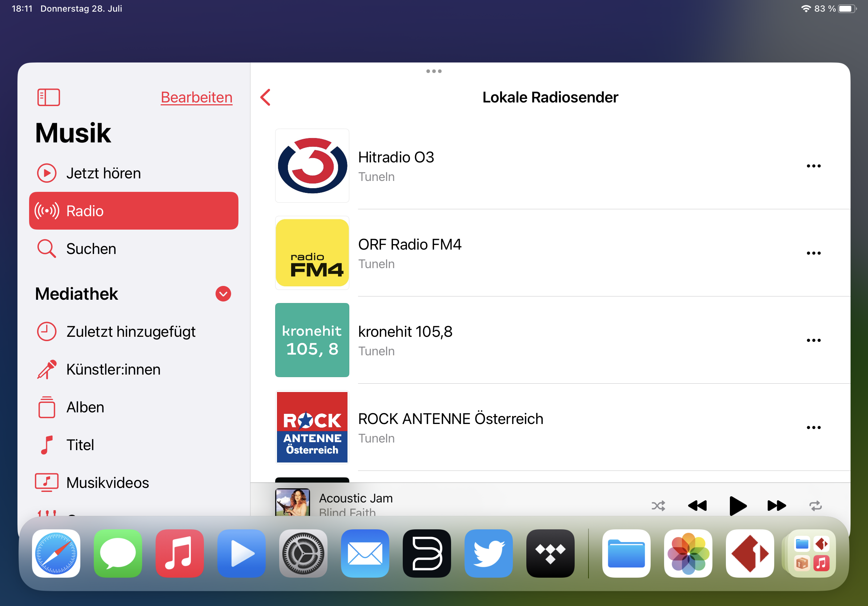The image size is (868, 606).
Task: Select kronehit 105,8 station title
Action: [405, 332]
